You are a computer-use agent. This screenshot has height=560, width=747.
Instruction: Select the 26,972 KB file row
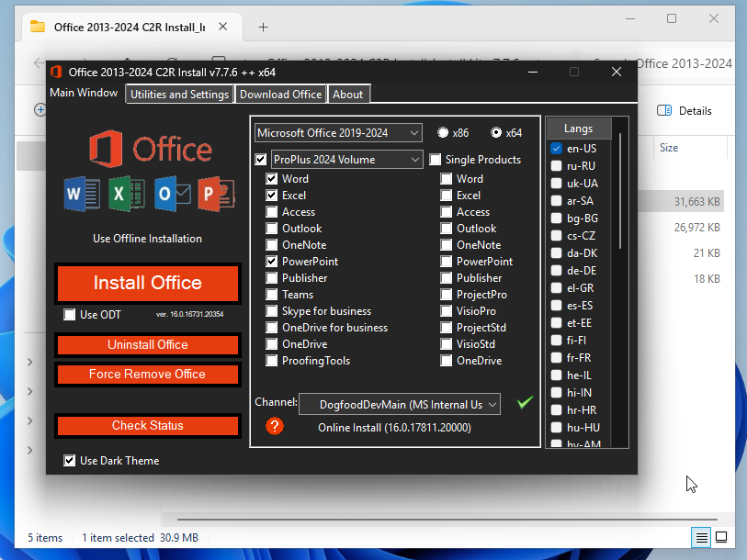click(x=682, y=227)
